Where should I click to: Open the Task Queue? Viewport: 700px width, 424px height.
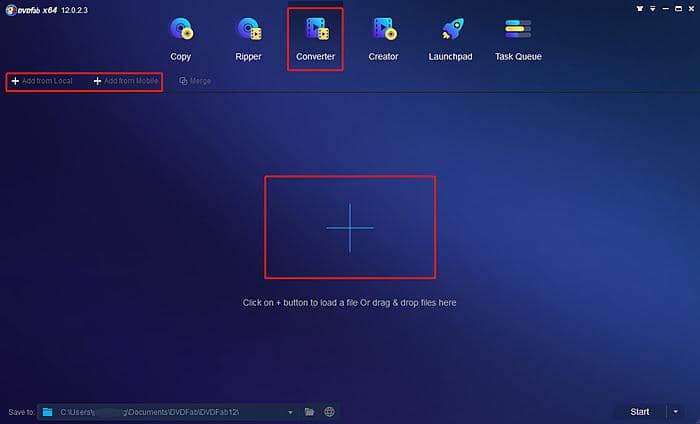click(518, 39)
